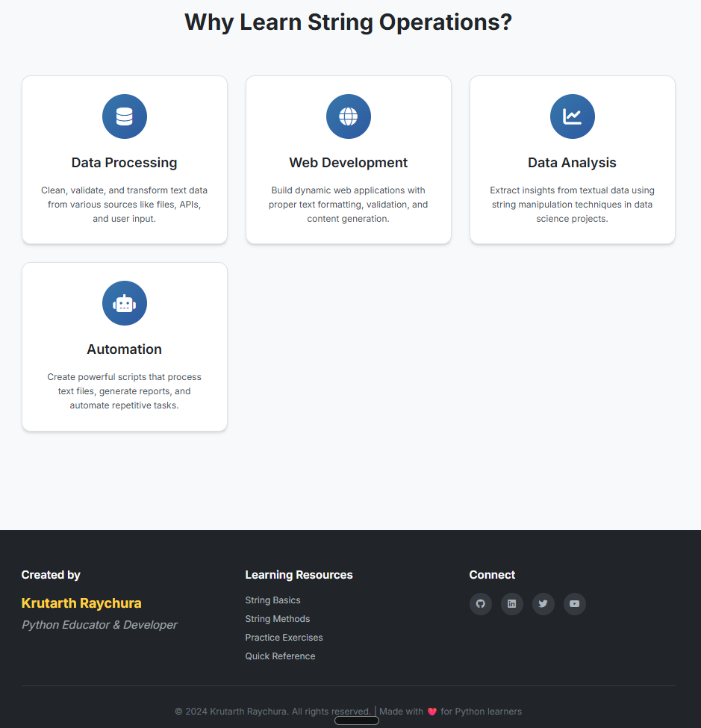Go to the String Basics link
The height and width of the screenshot is (728, 701).
[272, 600]
